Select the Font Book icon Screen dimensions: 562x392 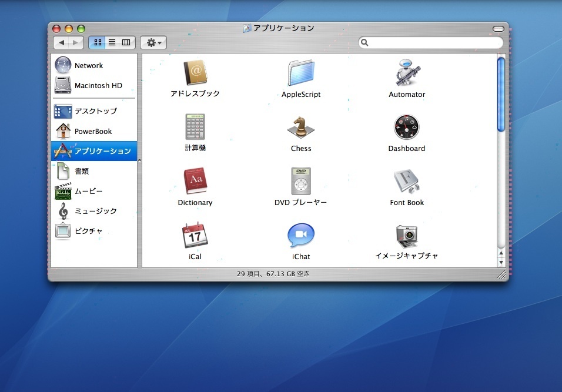click(x=407, y=182)
